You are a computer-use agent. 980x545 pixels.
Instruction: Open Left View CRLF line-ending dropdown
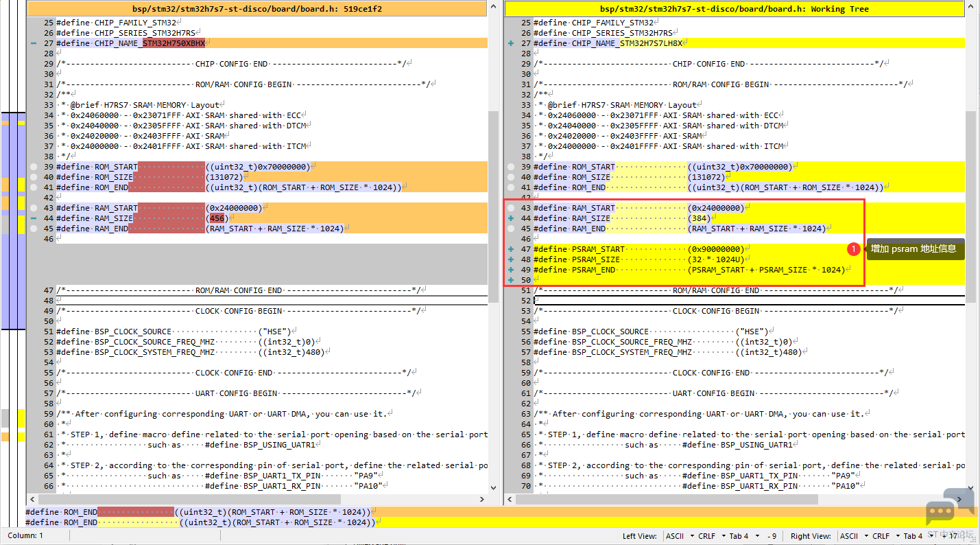click(710, 536)
